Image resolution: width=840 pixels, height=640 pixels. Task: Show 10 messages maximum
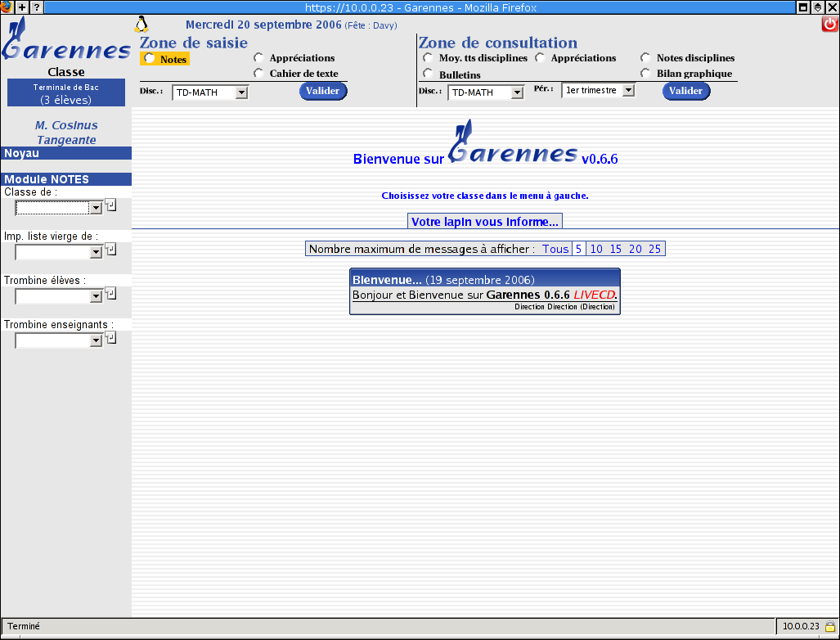tap(596, 249)
